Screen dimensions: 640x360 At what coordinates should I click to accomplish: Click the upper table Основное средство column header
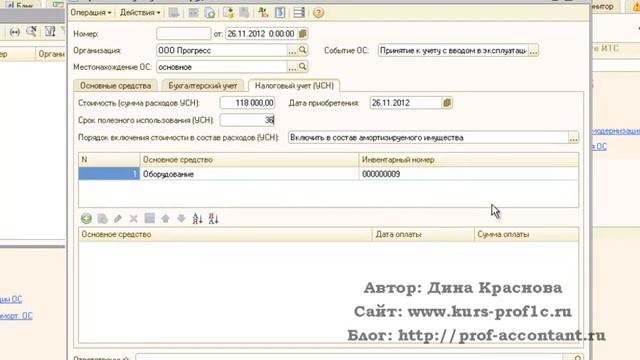coord(249,160)
